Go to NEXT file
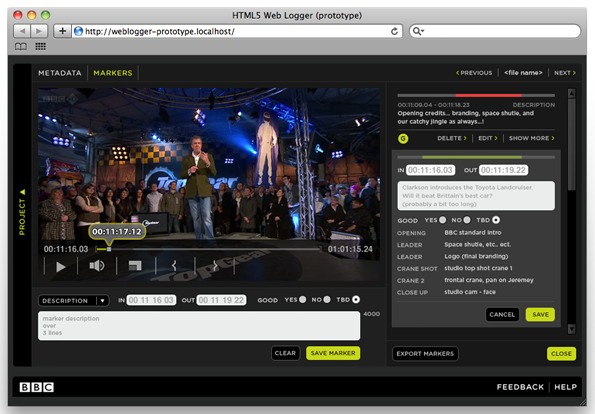The image size is (595, 414). tap(565, 73)
